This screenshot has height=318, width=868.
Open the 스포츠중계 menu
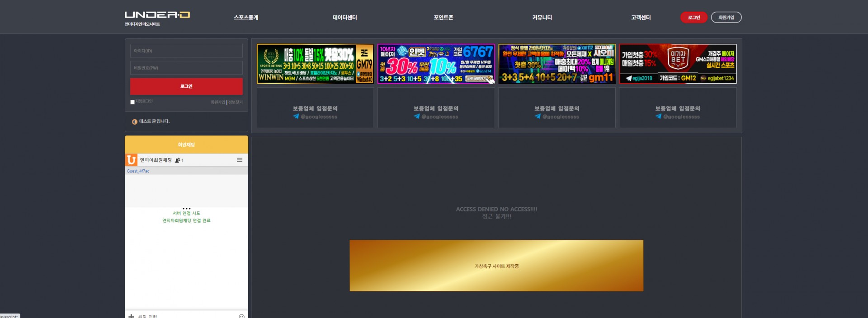[246, 18]
